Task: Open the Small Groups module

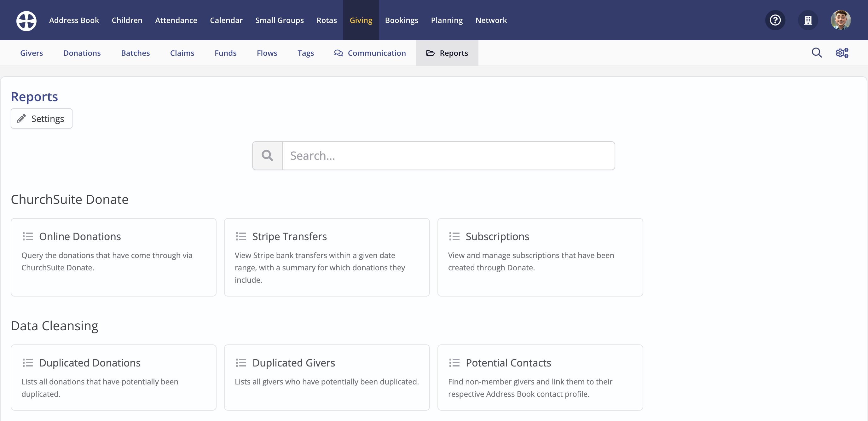Action: (279, 20)
